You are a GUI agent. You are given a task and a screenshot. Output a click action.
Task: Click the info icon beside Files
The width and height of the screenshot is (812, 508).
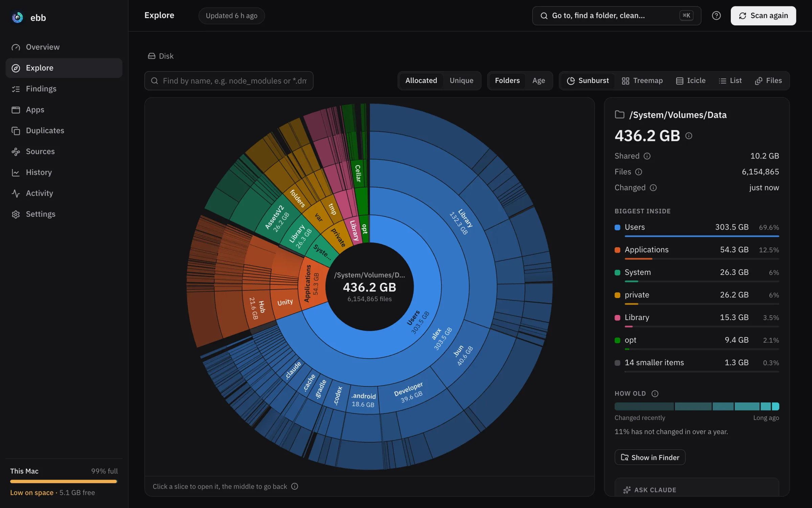pos(638,172)
